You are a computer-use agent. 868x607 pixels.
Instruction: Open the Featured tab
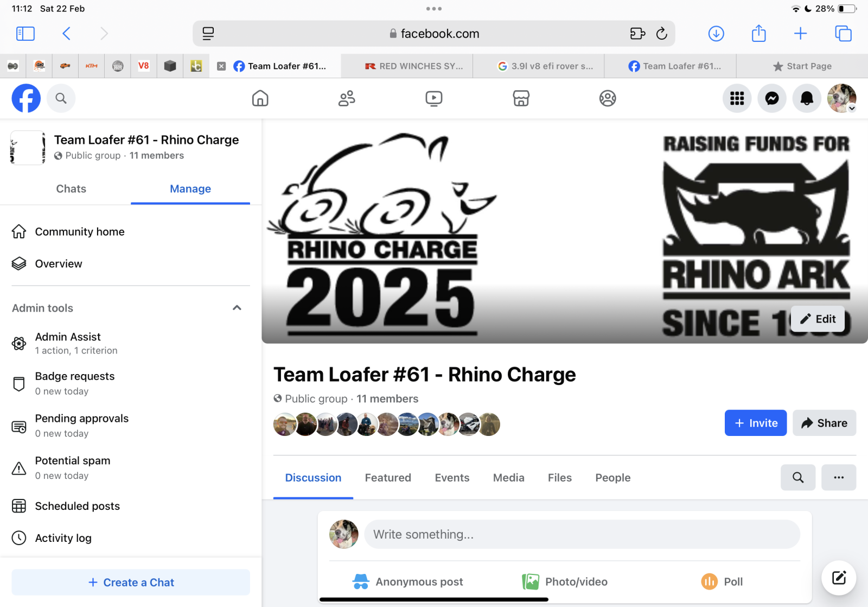click(388, 478)
